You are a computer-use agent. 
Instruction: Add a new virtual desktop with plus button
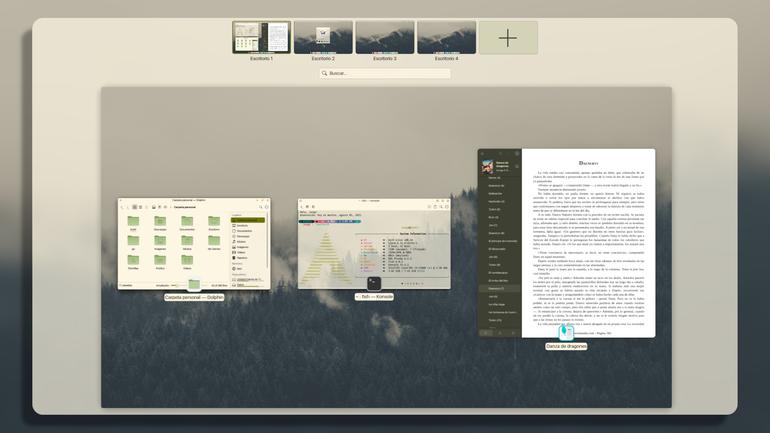tap(508, 37)
